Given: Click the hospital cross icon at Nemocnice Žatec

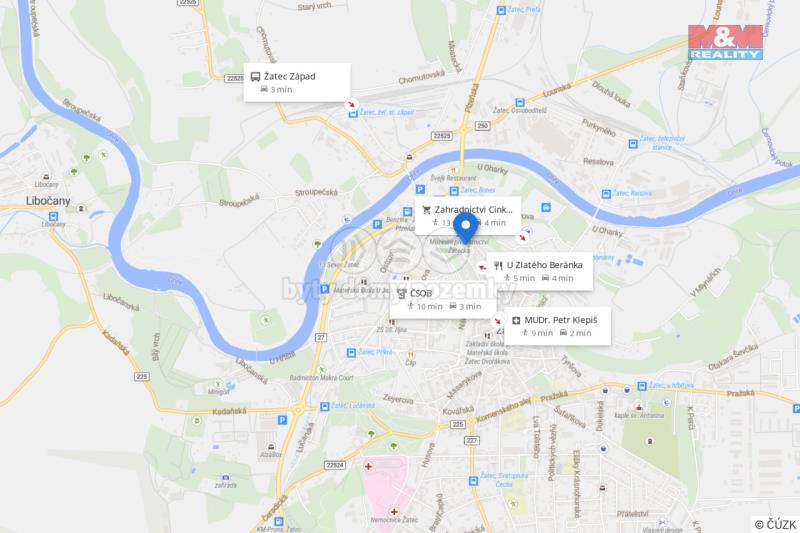Looking at the screenshot, I should point(394,512).
